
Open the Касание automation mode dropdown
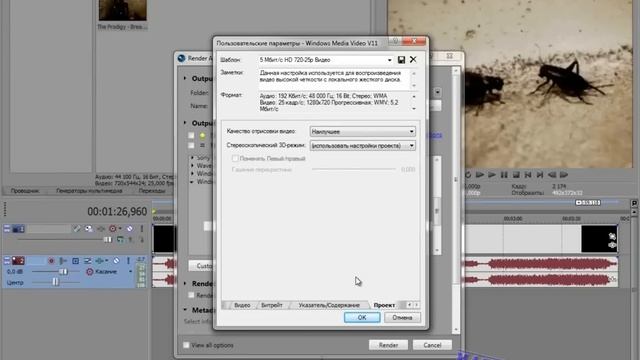131,271
